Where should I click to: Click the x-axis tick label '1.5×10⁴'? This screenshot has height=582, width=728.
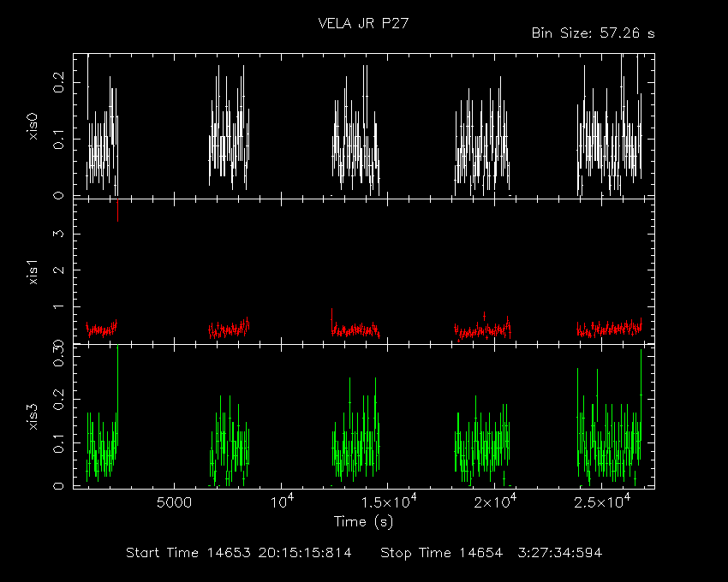pos(388,502)
